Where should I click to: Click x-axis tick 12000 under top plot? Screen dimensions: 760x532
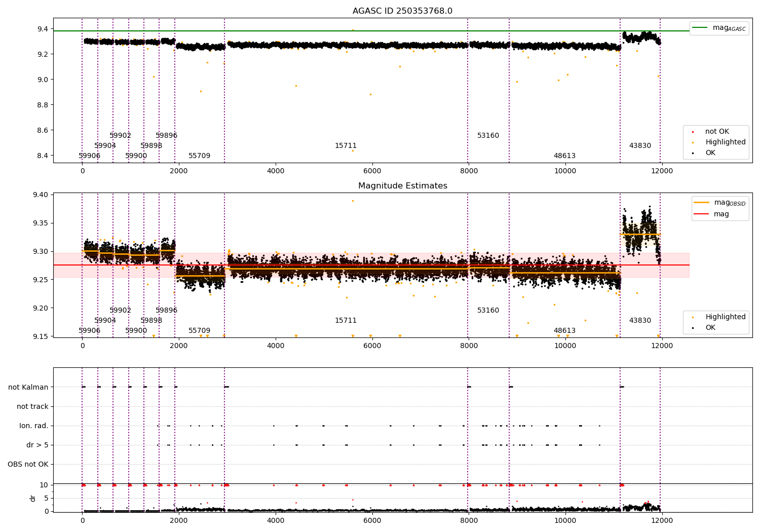click(x=661, y=171)
